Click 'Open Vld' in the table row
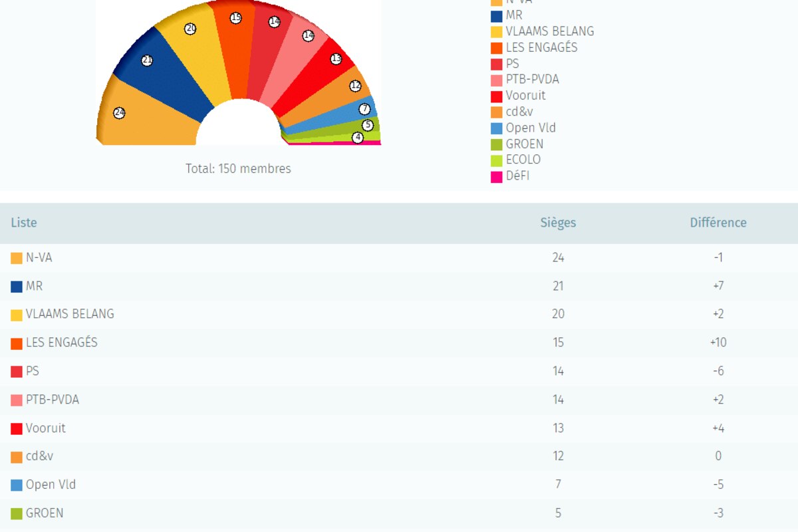This screenshot has height=532, width=798. pos(51,485)
